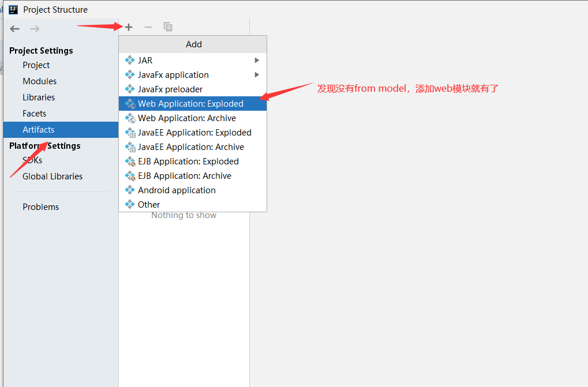Click the JavaFx application item icon
Viewport: 588px width, 387px height.
(130, 74)
